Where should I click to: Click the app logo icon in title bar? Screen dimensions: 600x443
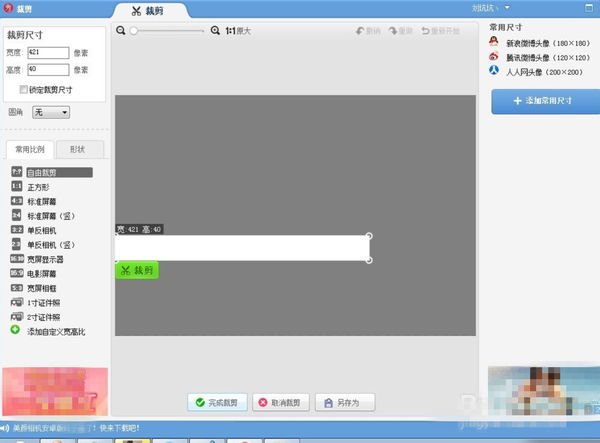point(8,8)
